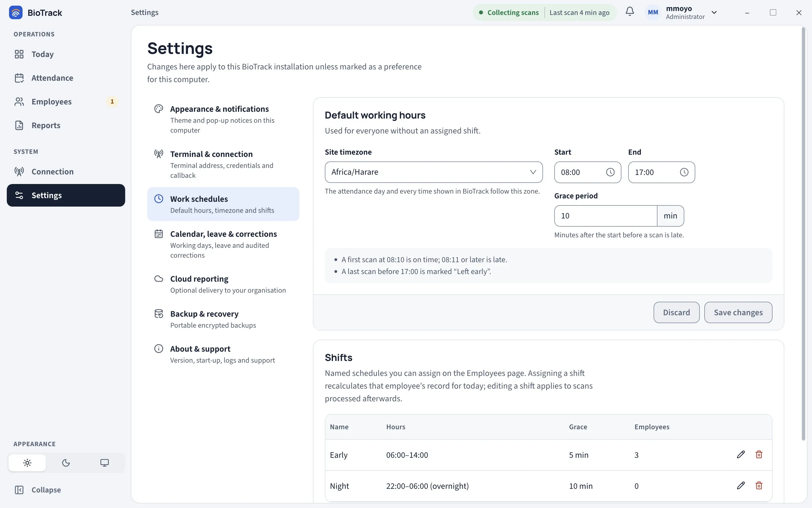812x508 pixels.
Task: Click the Grace period minutes field
Action: [x=606, y=216]
